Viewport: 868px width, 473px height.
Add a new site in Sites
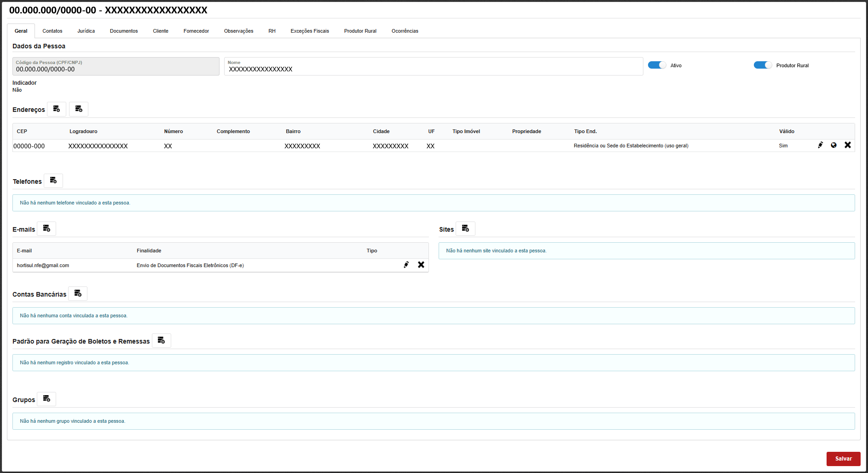coord(465,228)
